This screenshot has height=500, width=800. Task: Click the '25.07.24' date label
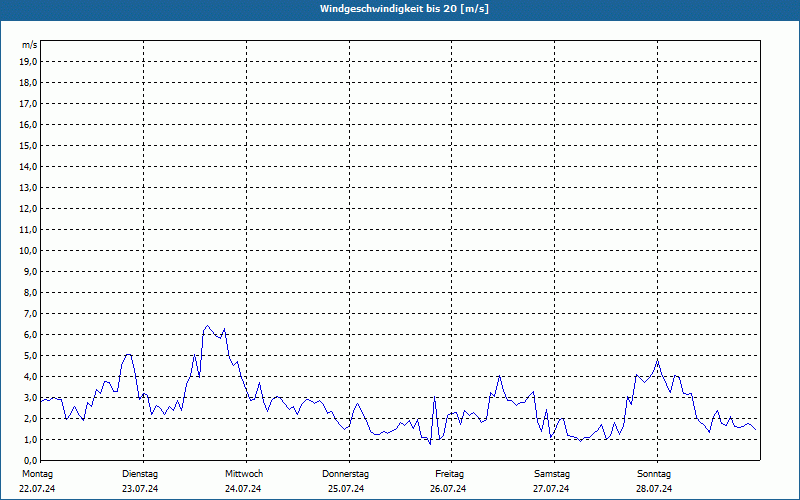pyautogui.click(x=346, y=489)
